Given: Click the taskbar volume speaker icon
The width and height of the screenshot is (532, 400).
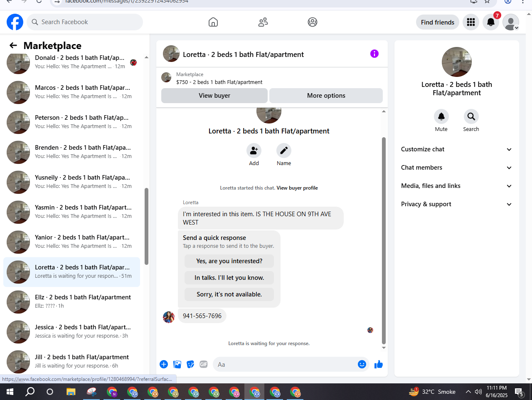Looking at the screenshot, I should (478, 392).
